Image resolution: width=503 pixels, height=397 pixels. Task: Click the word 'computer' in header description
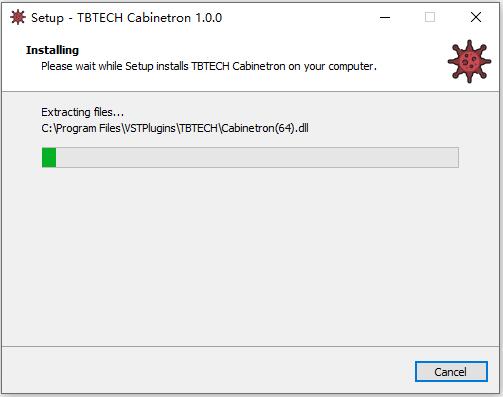click(x=351, y=66)
